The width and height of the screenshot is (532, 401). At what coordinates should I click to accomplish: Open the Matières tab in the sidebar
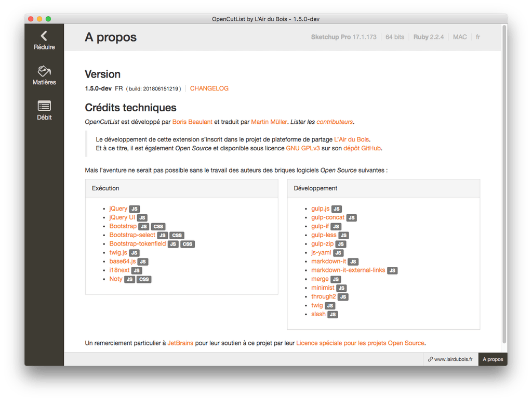44,75
